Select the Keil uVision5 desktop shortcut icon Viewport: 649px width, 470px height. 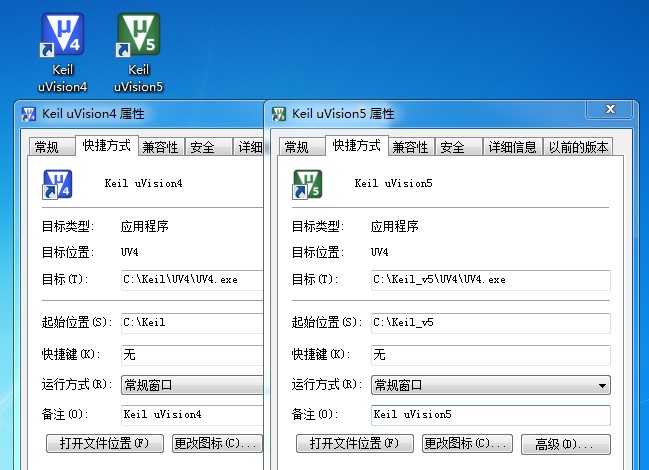point(139,53)
